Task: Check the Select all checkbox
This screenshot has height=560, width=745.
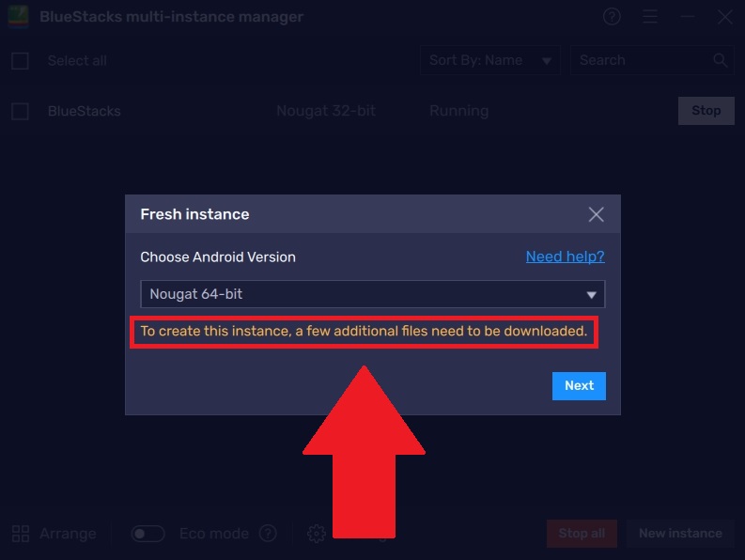Action: 20,61
